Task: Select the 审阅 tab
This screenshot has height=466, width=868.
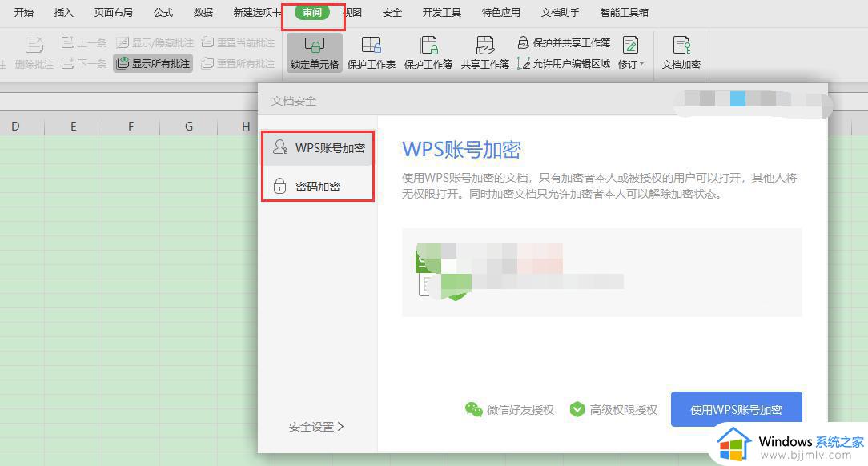Action: click(x=312, y=12)
